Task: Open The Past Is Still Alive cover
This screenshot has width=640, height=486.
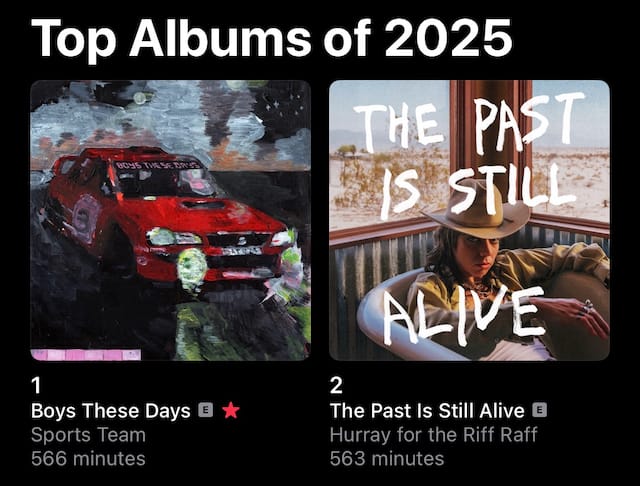Action: point(469,220)
